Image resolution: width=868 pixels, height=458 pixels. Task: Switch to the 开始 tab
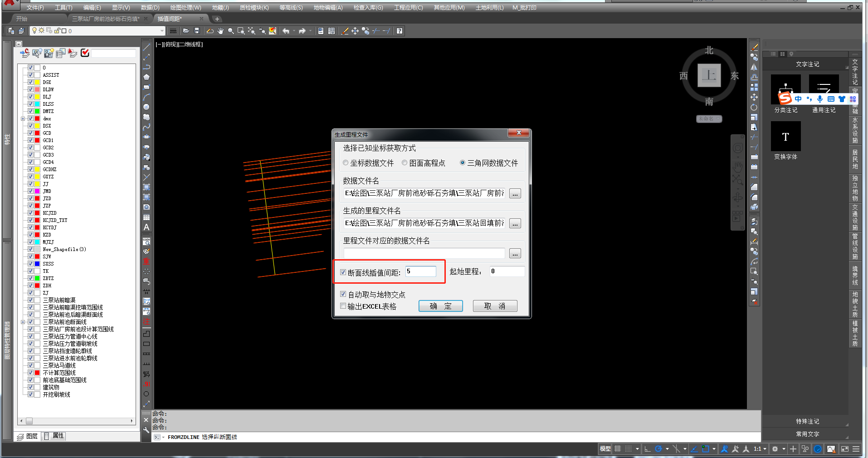[x=22, y=19]
